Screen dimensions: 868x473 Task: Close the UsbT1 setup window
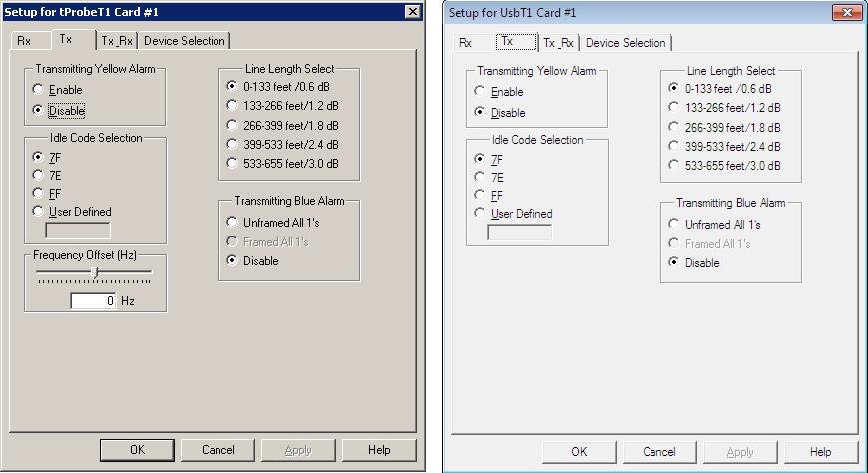pyautogui.click(x=847, y=12)
